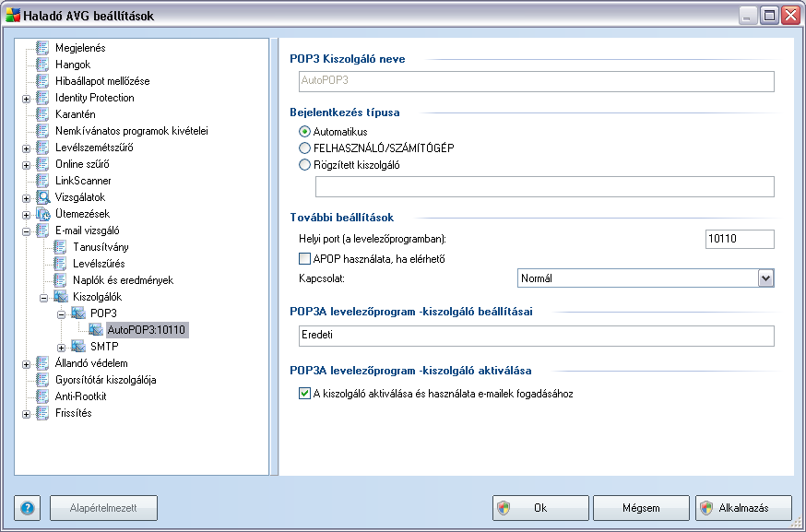Click the SMTP server icon
The image size is (806, 532).
pos(78,347)
